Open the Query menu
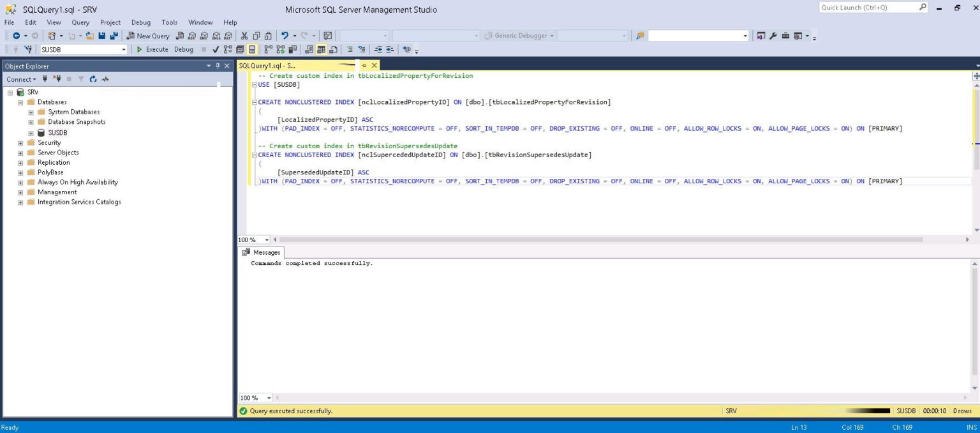 [79, 22]
